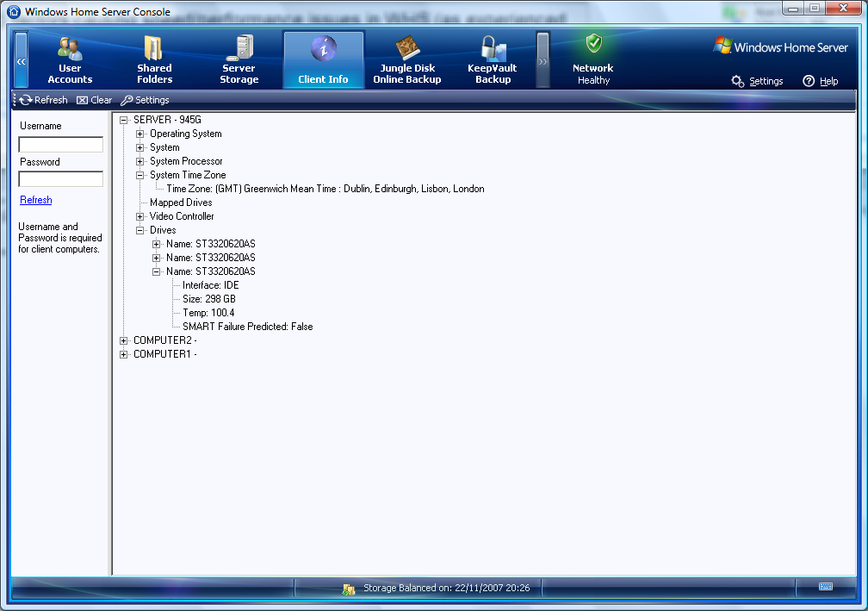Image resolution: width=868 pixels, height=611 pixels.
Task: Expand the Video Controller node
Action: pyautogui.click(x=140, y=216)
